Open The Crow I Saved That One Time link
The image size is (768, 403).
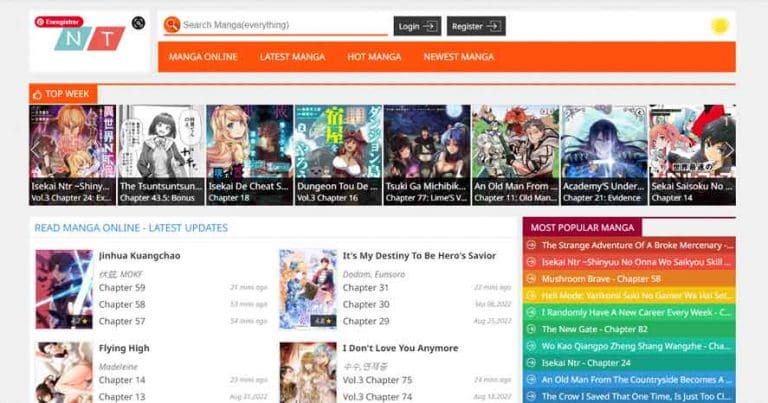pos(636,396)
